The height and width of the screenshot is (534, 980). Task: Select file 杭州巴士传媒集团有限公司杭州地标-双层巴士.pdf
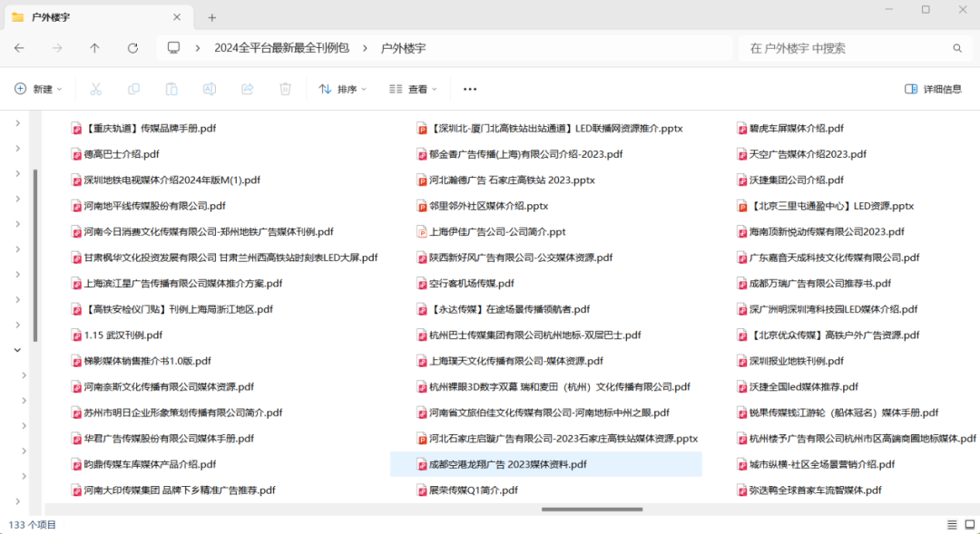[529, 335]
